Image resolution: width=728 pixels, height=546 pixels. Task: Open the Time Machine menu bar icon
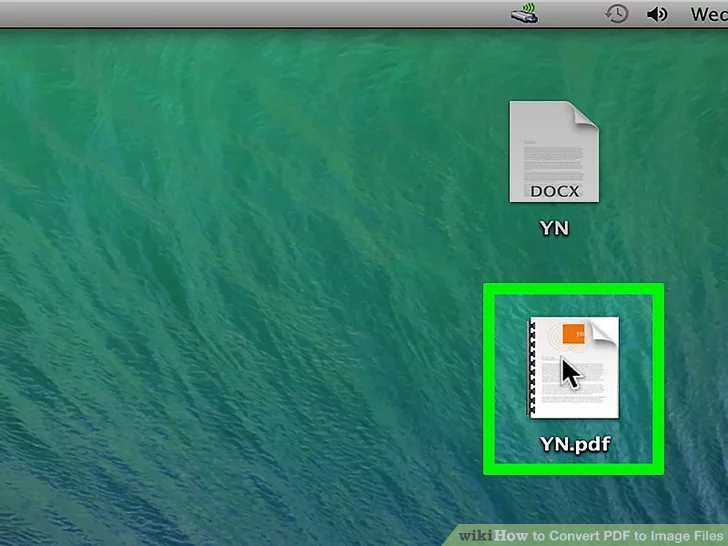pyautogui.click(x=617, y=14)
